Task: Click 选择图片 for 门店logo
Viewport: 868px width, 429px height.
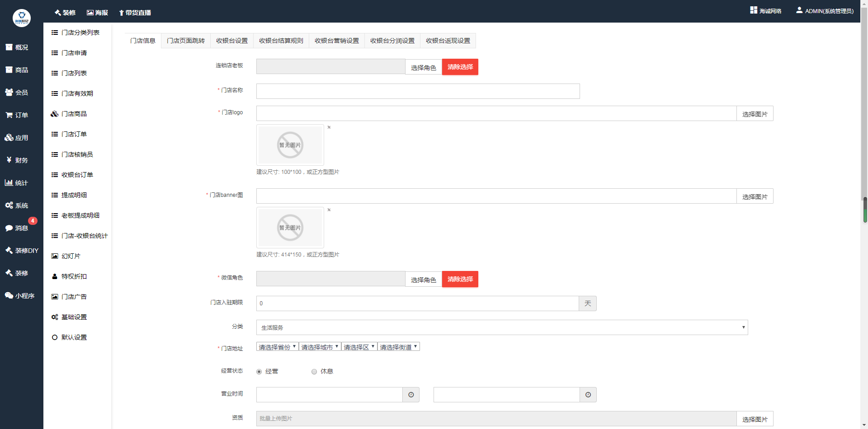Action: (755, 114)
